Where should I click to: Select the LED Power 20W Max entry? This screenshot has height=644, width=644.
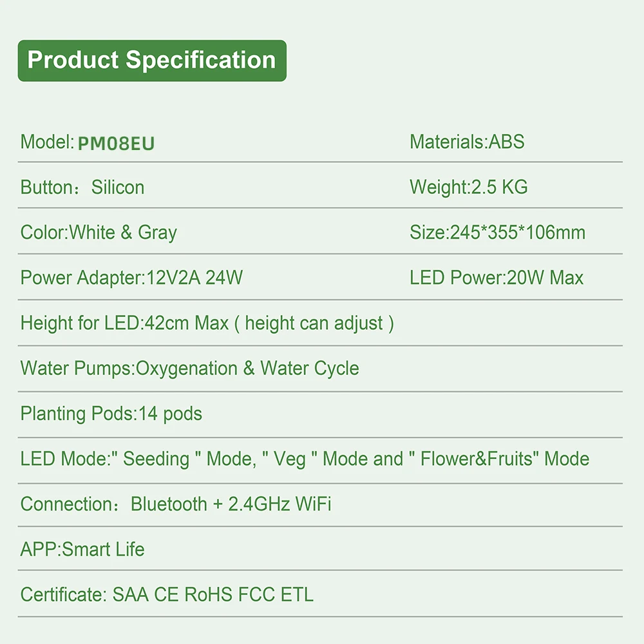[496, 278]
